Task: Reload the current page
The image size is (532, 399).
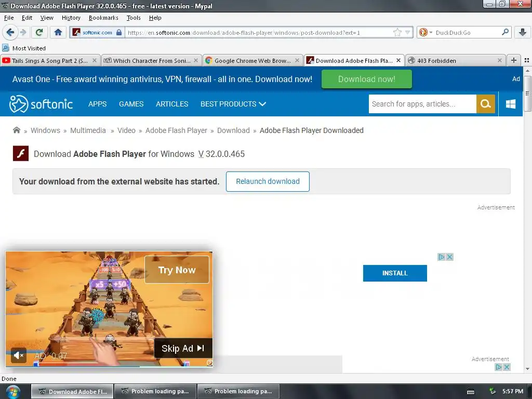Action: (x=39, y=32)
